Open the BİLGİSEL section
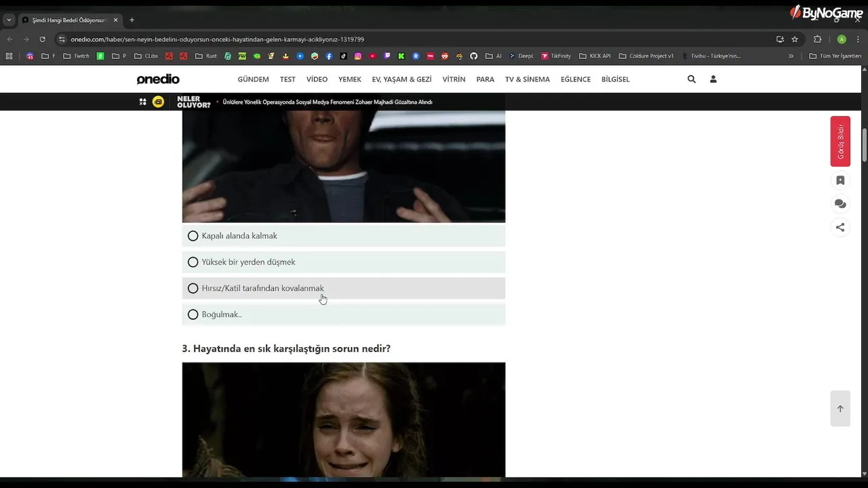 click(616, 79)
